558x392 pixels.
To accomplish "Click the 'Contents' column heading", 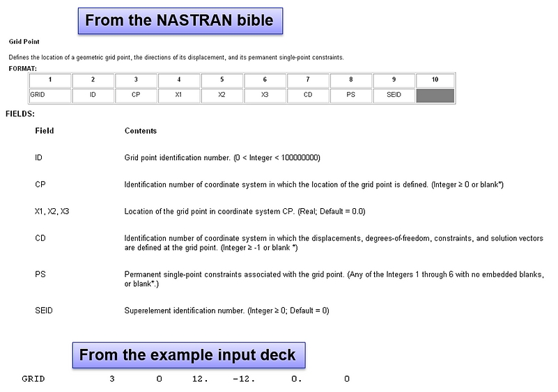I will pos(141,131).
